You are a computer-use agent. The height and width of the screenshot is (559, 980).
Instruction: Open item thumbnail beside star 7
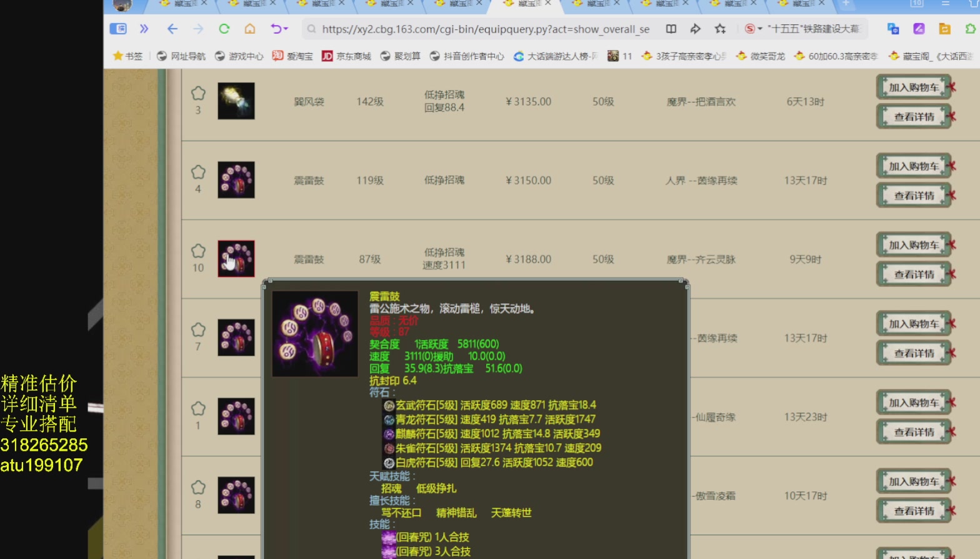(x=236, y=337)
